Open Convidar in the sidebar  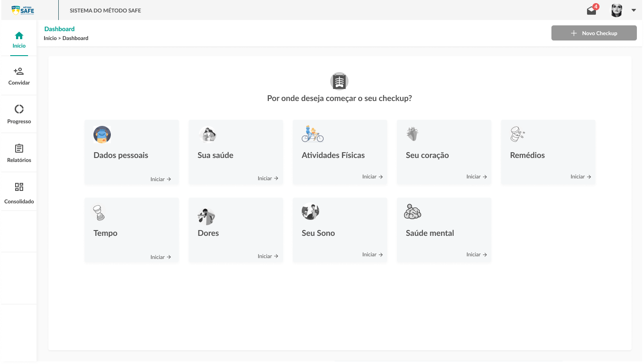[19, 77]
